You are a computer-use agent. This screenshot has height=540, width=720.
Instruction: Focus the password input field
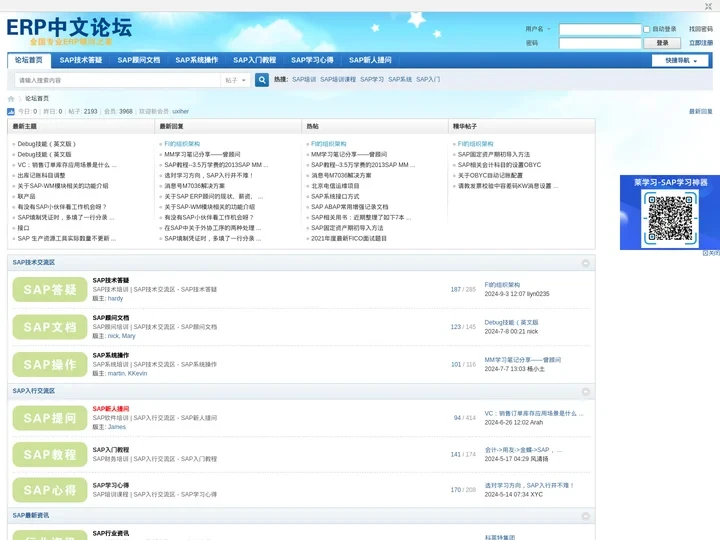tap(600, 43)
